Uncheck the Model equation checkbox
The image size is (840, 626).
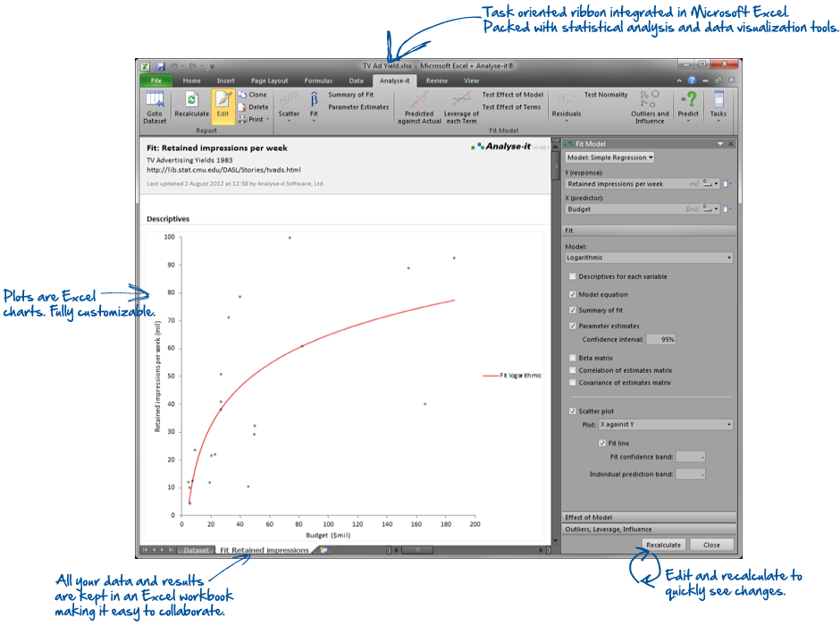coord(573,294)
